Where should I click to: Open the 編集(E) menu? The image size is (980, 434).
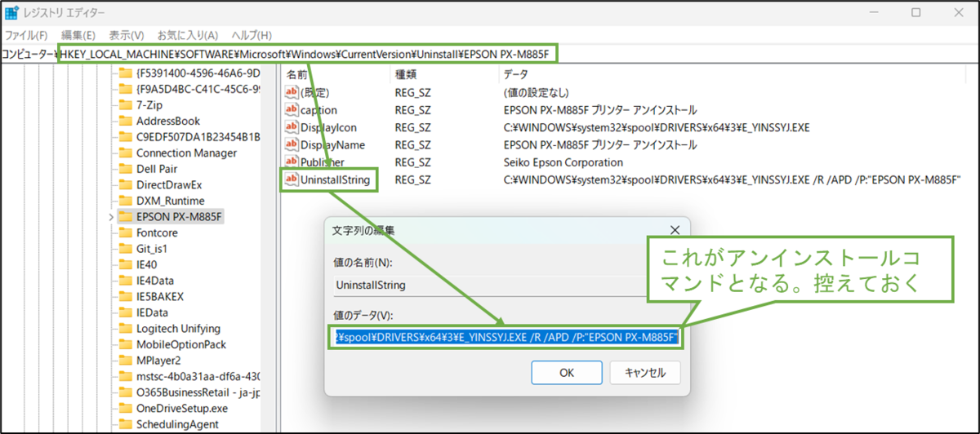pos(78,35)
